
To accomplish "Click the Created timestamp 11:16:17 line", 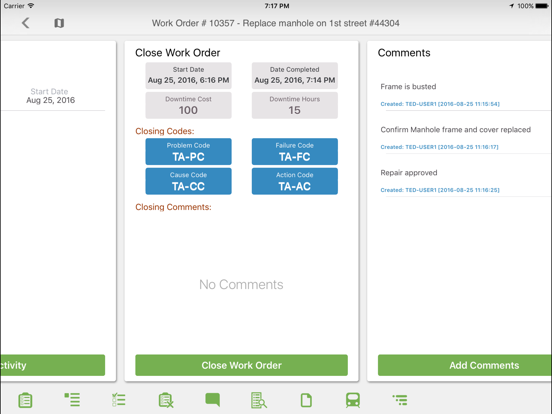I will [439, 147].
